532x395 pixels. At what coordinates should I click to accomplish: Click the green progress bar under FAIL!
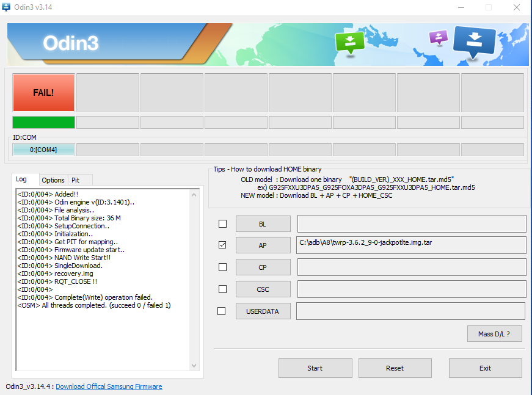coord(43,122)
